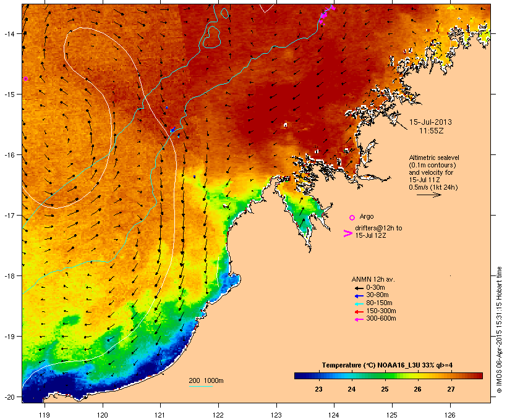Click the dark blue 23°C end of colorbar

pos(299,376)
